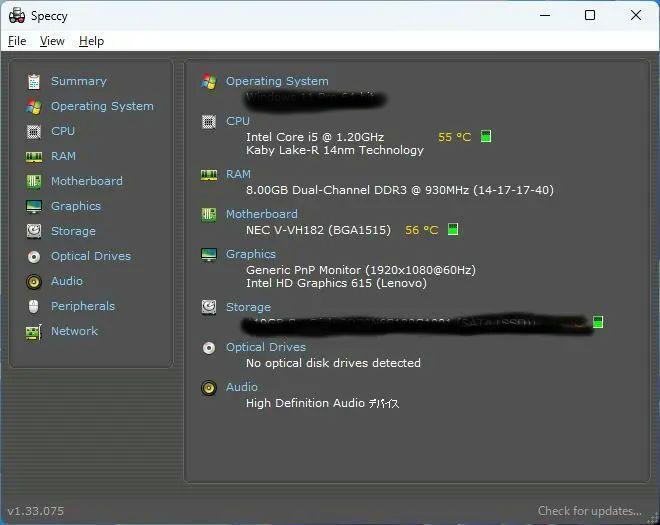Click the green CPU temperature indicator
Screen dimensions: 660x525
point(486,136)
